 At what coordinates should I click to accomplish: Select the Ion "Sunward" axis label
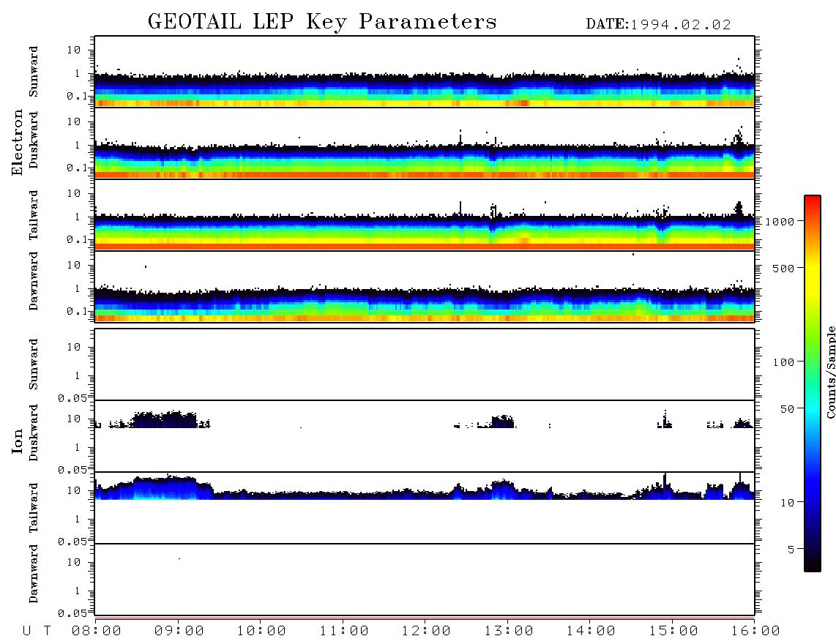point(34,364)
